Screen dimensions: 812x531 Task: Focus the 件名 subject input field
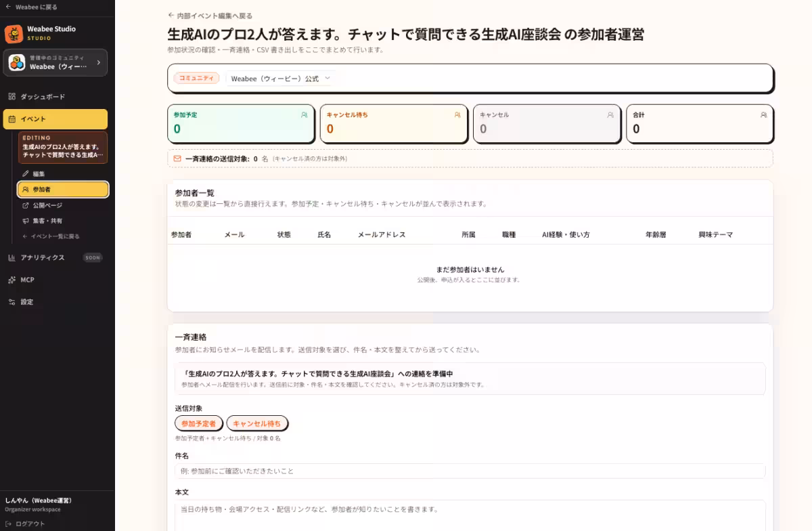click(470, 471)
